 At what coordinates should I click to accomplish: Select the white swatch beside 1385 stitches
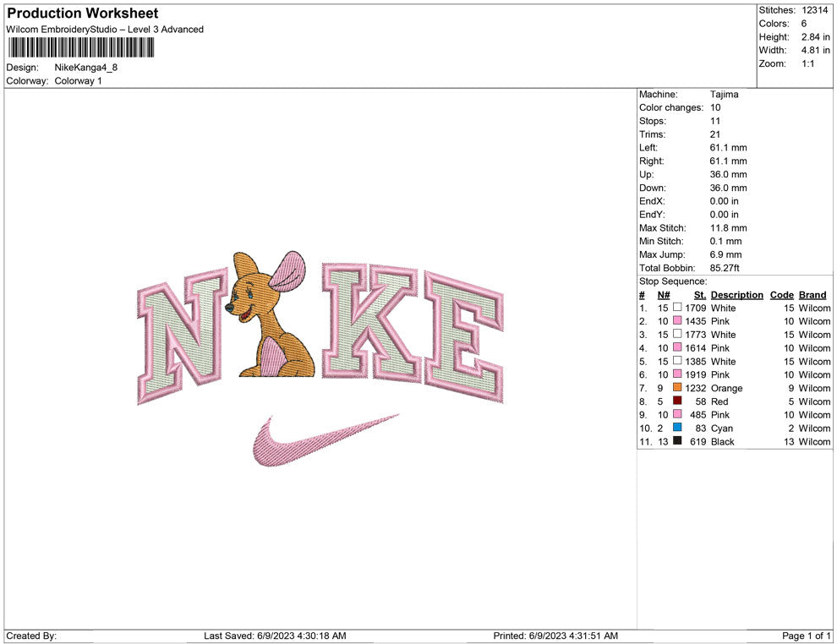coord(677,361)
